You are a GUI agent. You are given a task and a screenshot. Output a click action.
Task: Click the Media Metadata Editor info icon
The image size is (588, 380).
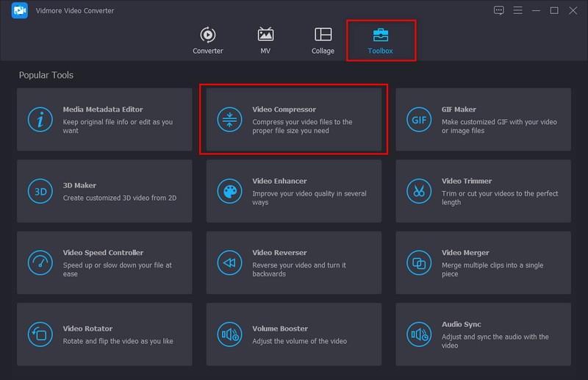coord(40,120)
